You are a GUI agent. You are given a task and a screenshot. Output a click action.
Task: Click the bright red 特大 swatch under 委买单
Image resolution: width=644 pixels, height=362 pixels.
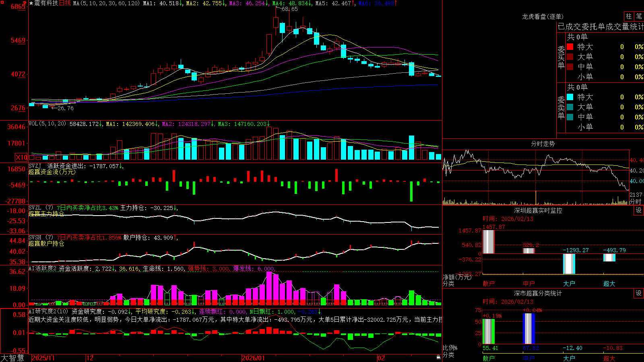[x=570, y=47]
